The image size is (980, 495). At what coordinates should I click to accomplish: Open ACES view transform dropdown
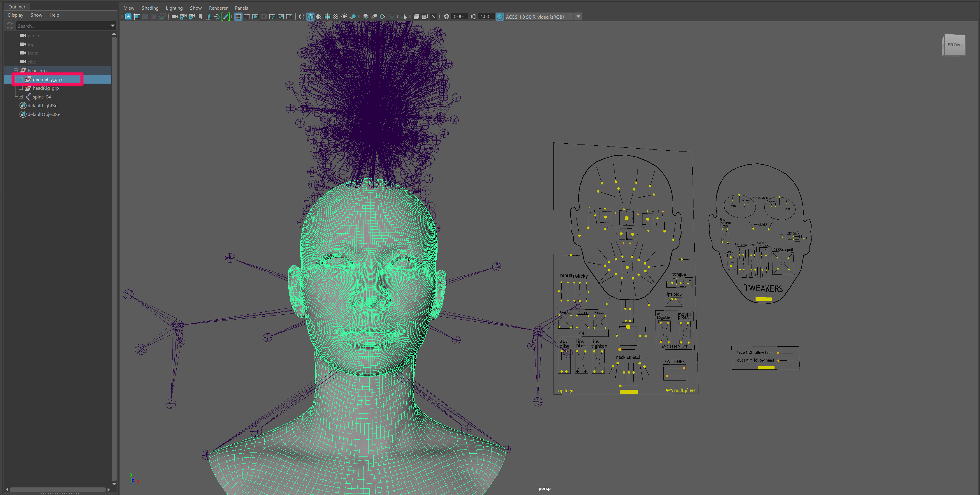(x=578, y=17)
